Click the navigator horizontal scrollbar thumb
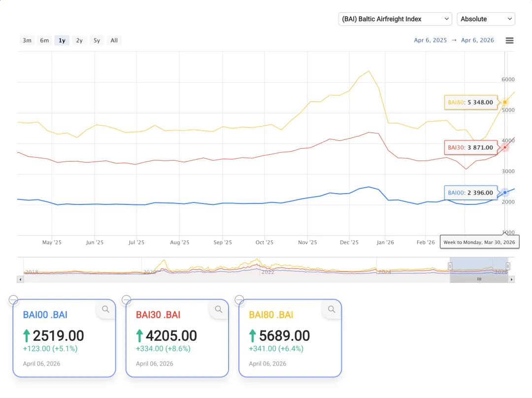Screen dimensions: 532x398 tap(479, 279)
